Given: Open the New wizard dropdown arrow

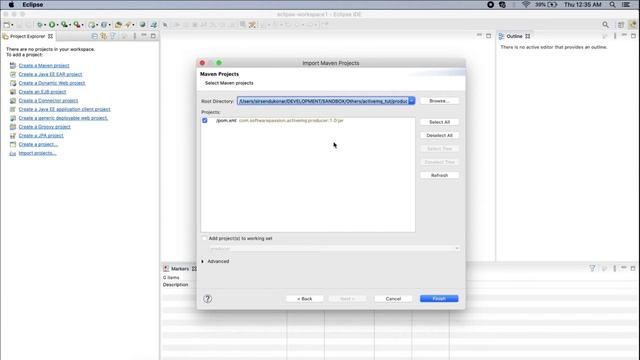Looking at the screenshot, I should click(12, 25).
